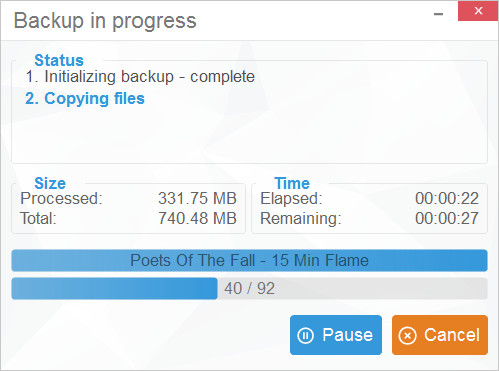Click the Size group header
The width and height of the screenshot is (499, 371).
point(50,183)
